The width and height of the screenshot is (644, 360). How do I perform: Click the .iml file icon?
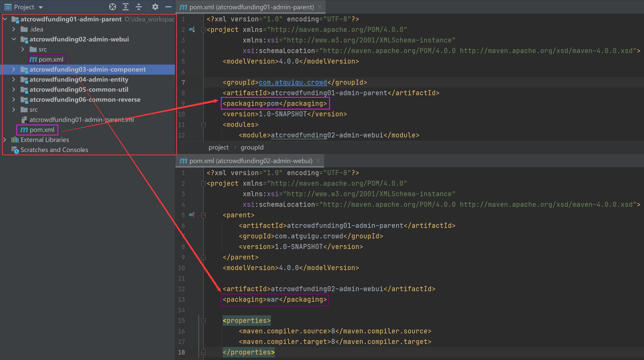pos(24,120)
